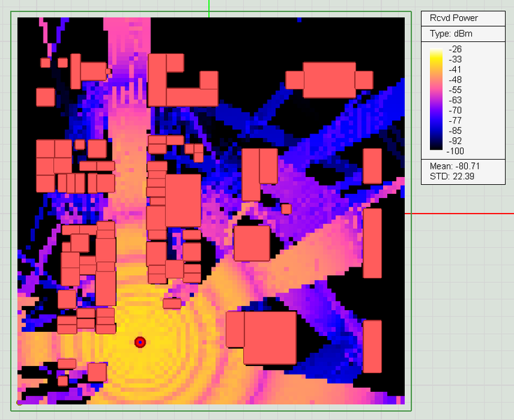Click the red axis line at right
This screenshot has height=420, width=514.
459,213
